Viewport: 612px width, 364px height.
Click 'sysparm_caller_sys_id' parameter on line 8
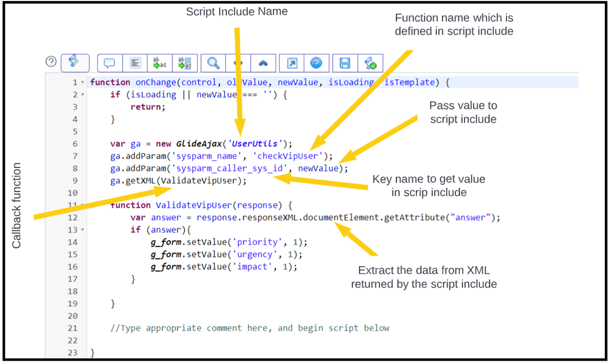[x=230, y=168]
